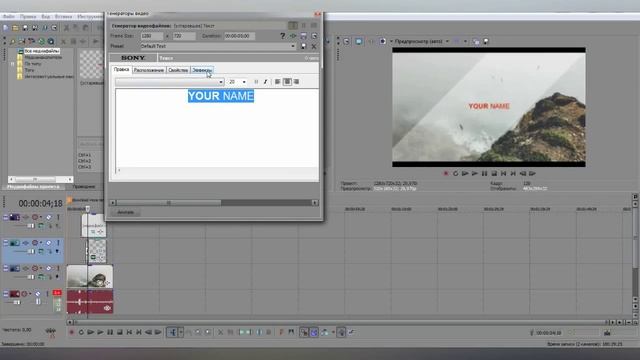The image size is (640, 360).
Task: Create a new project from main toolbar
Action: tap(6, 28)
